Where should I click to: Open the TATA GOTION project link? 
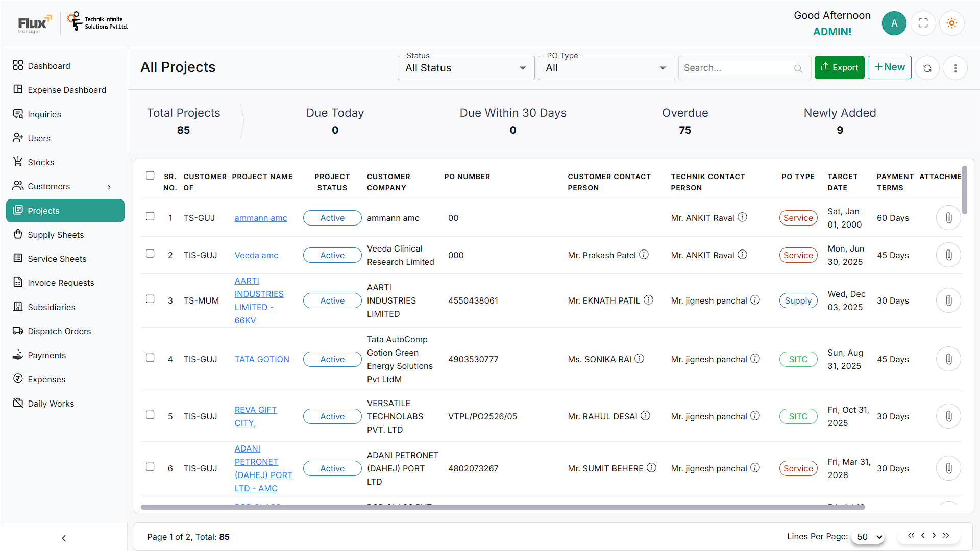262,359
